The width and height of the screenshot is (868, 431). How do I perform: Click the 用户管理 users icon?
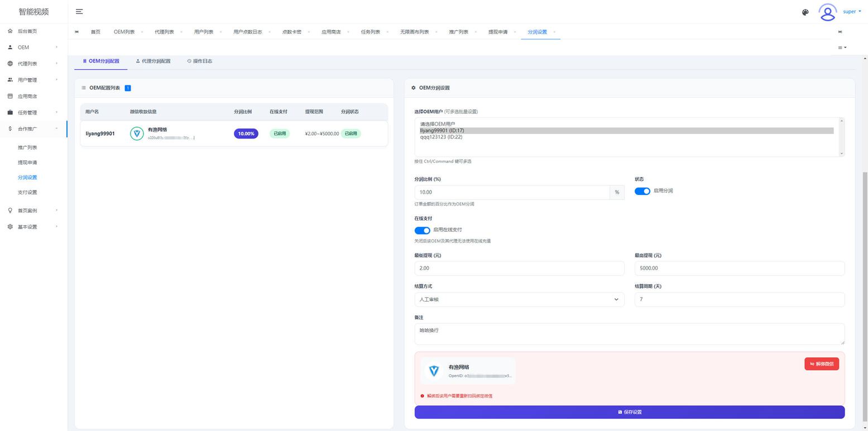[x=10, y=80]
